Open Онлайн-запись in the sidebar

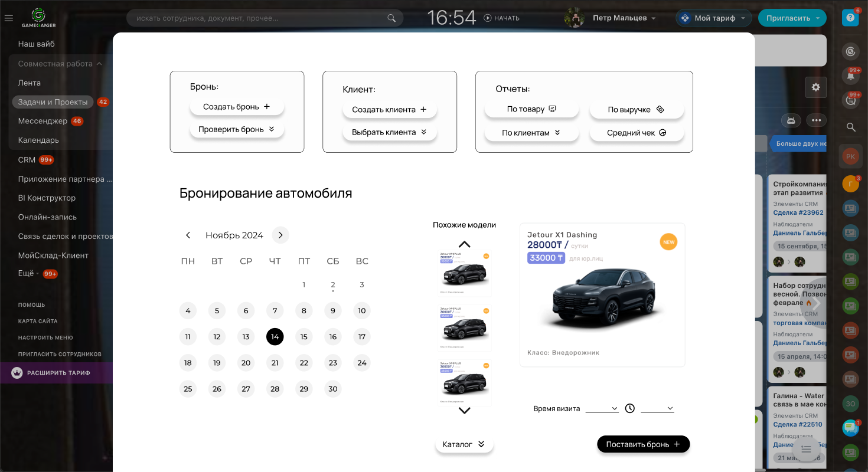tap(48, 217)
